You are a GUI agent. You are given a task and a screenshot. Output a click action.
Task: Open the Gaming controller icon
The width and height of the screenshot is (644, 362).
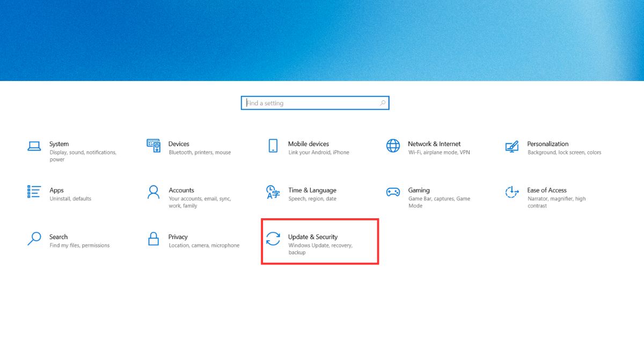tap(393, 192)
